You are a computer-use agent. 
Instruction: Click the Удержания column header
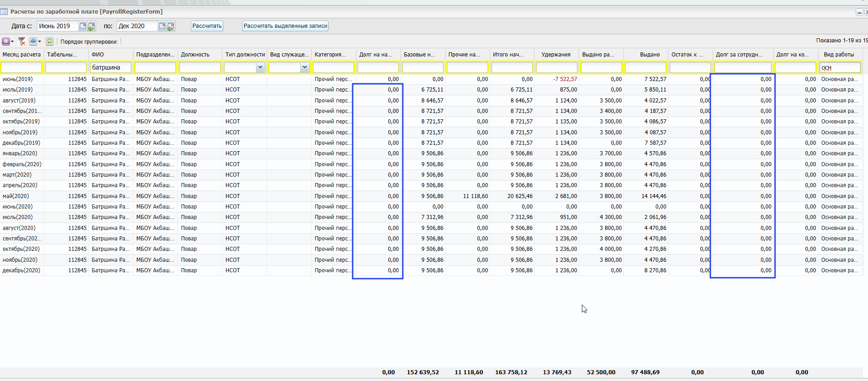click(x=556, y=55)
